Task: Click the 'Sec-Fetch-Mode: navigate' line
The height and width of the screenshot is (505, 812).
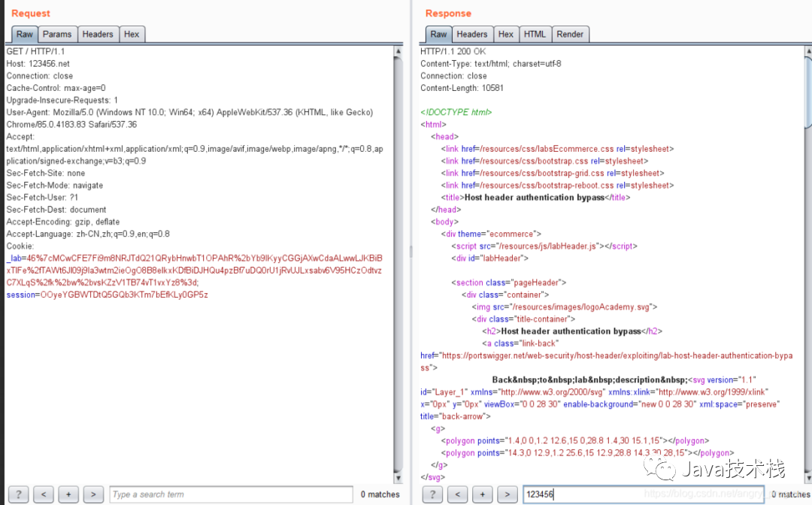Action: coord(54,185)
